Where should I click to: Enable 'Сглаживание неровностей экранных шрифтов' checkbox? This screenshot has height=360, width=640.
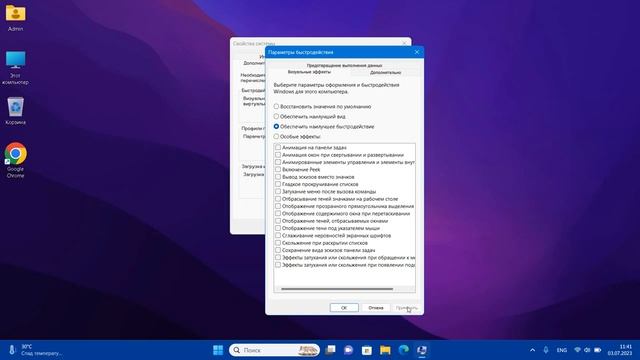278,236
